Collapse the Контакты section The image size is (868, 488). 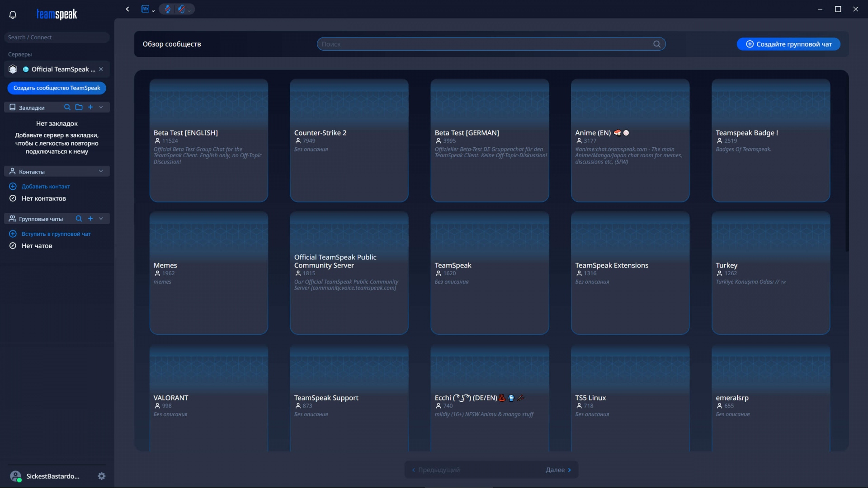[x=101, y=171]
